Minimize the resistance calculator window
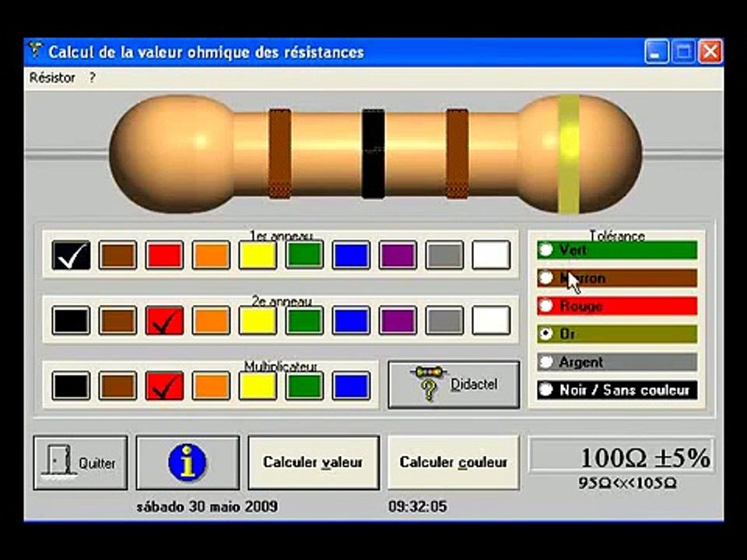The image size is (747, 560). 656,51
